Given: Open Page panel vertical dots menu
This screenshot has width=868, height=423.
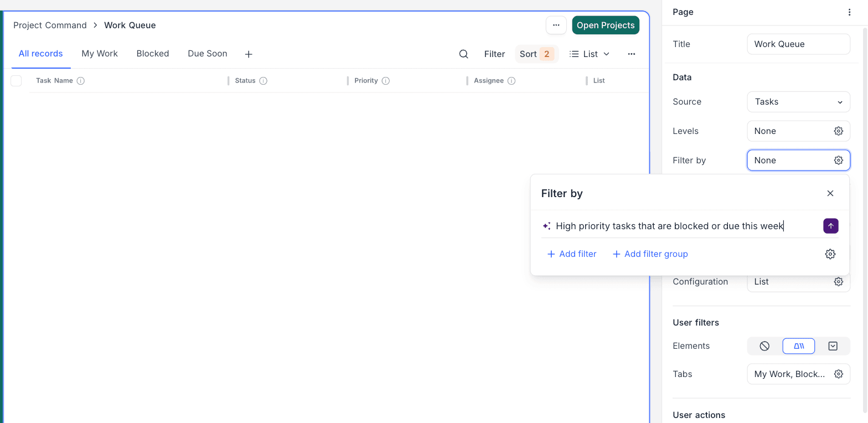Looking at the screenshot, I should [x=850, y=12].
